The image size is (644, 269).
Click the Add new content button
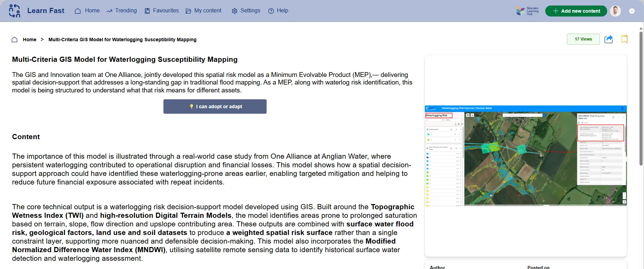tap(576, 11)
